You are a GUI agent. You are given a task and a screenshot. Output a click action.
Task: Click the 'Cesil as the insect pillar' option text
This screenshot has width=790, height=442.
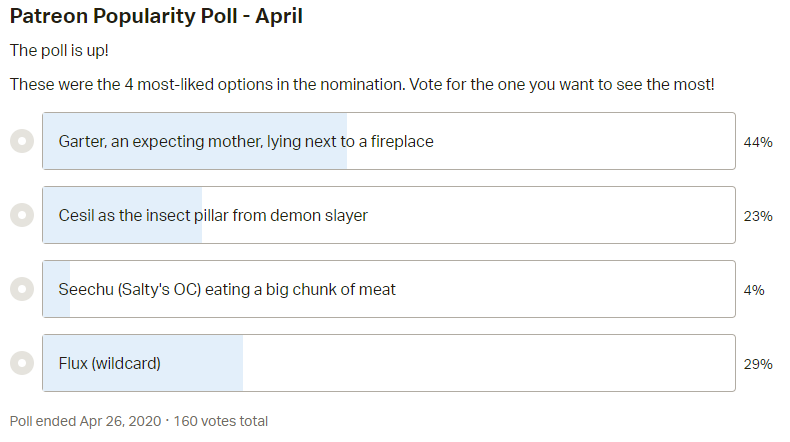coord(213,215)
